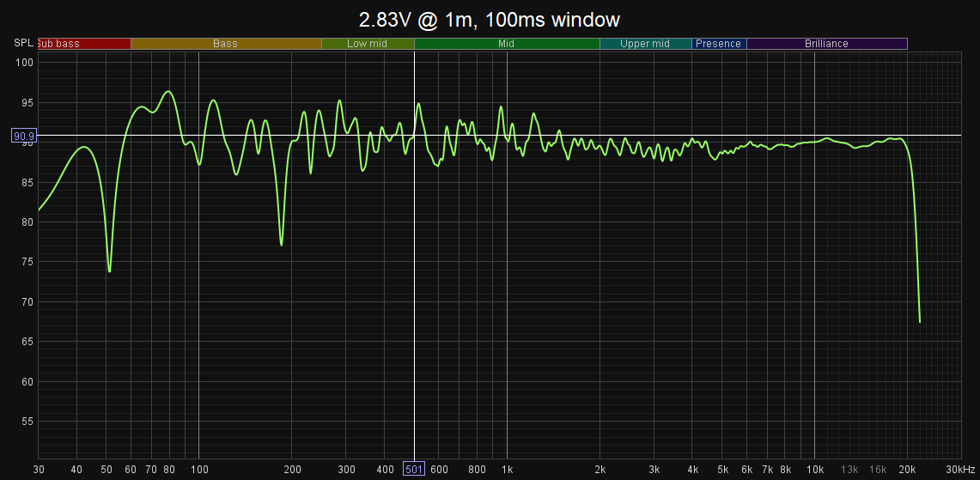
Task: Click the graph title 2.83V @ 1m
Action: tap(490, 20)
